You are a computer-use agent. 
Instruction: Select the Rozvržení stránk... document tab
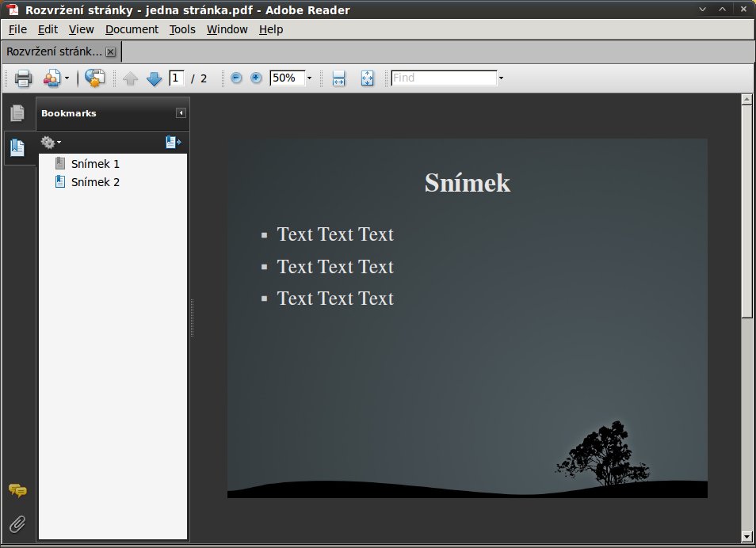[x=54, y=51]
